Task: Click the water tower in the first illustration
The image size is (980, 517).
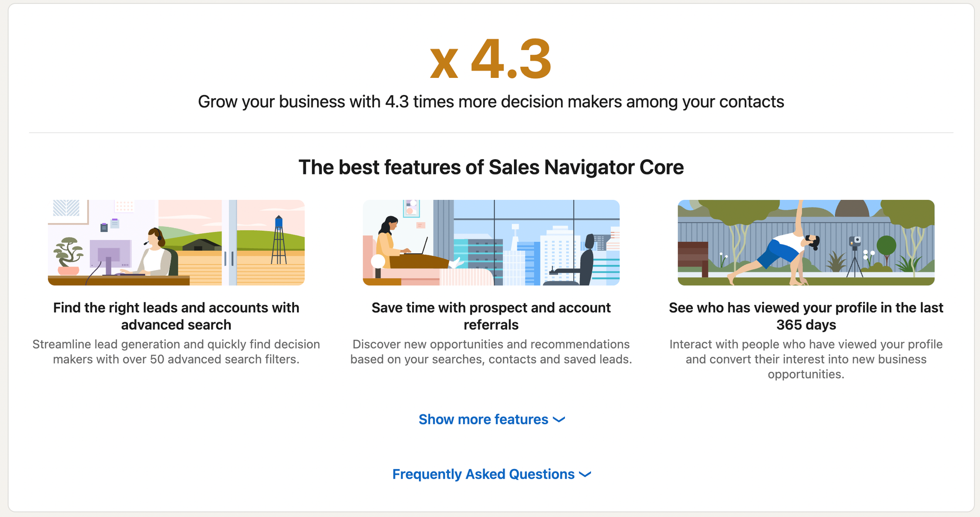Action: coord(279,240)
